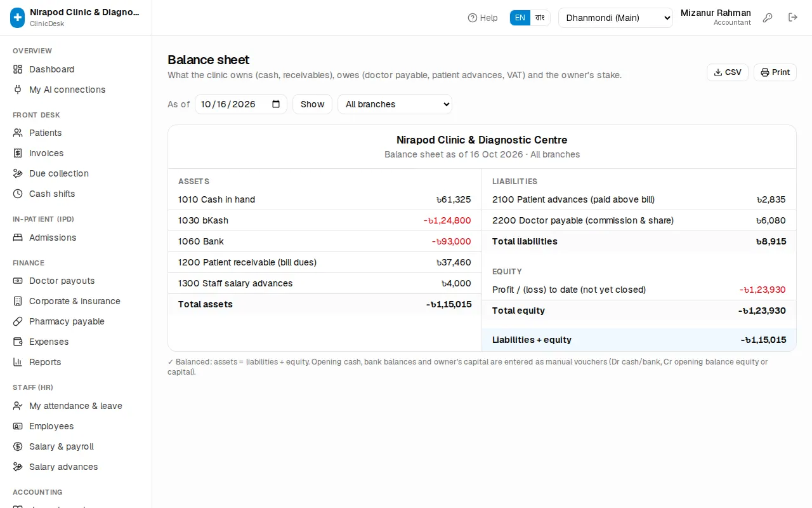Click the Expenses wallet icon

coord(18,342)
